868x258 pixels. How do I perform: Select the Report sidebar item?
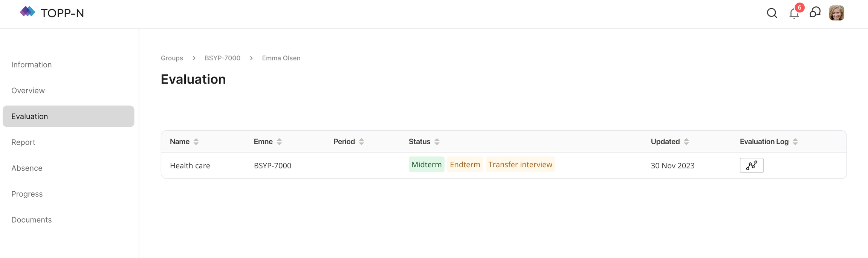[23, 142]
